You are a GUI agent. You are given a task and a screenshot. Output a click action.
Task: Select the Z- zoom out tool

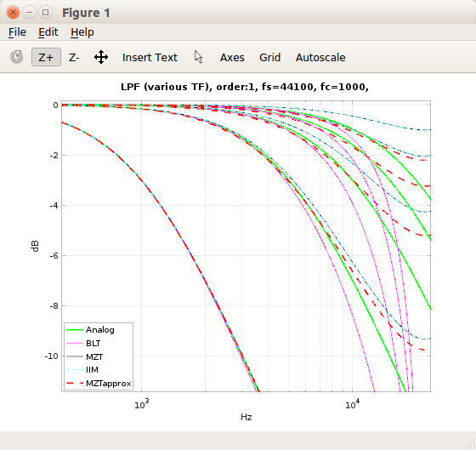coord(74,57)
